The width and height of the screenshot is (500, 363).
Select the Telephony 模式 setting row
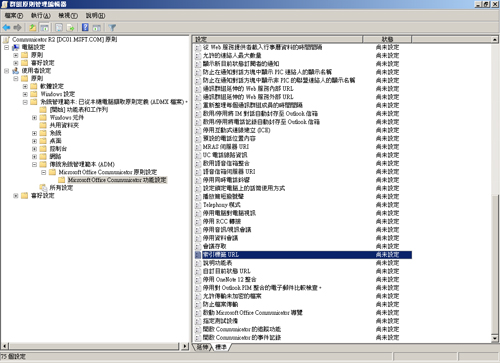pos(302,205)
